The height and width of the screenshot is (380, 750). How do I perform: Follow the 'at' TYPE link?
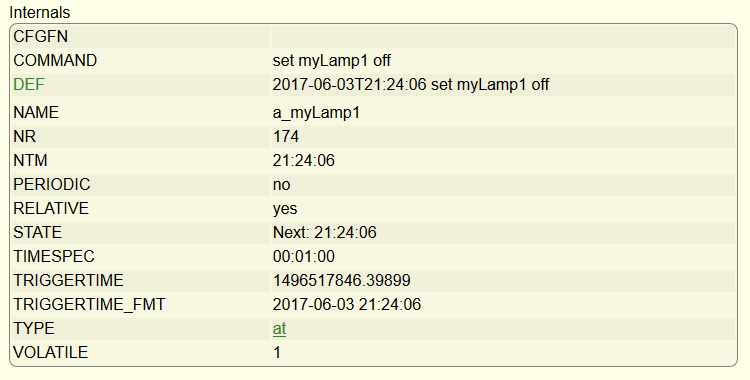pyautogui.click(x=279, y=329)
